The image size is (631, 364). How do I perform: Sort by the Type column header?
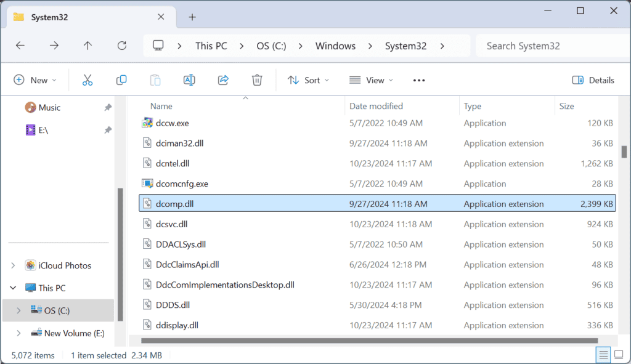click(x=472, y=106)
